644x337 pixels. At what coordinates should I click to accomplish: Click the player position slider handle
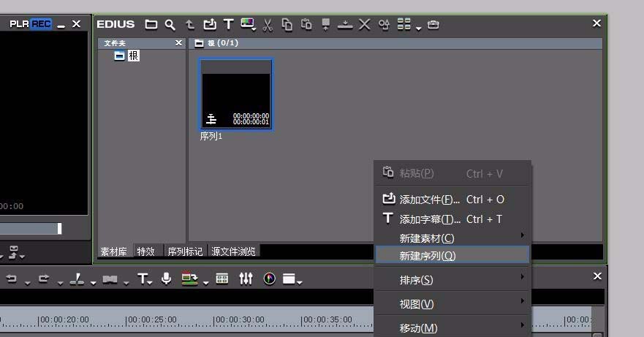click(59, 228)
